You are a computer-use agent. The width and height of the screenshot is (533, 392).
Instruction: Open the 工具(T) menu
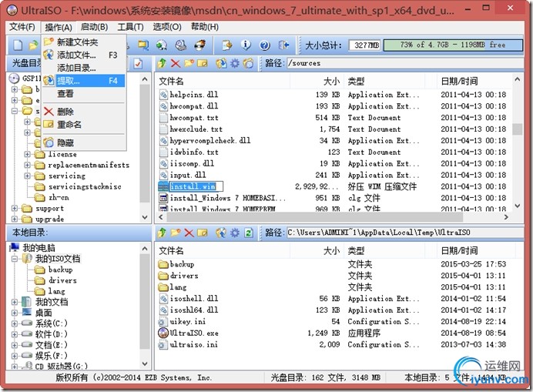pos(130,27)
